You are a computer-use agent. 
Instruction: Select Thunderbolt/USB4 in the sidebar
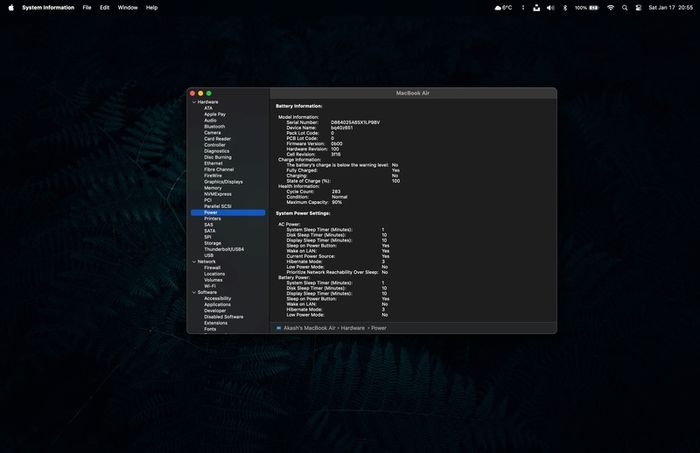tap(224, 249)
